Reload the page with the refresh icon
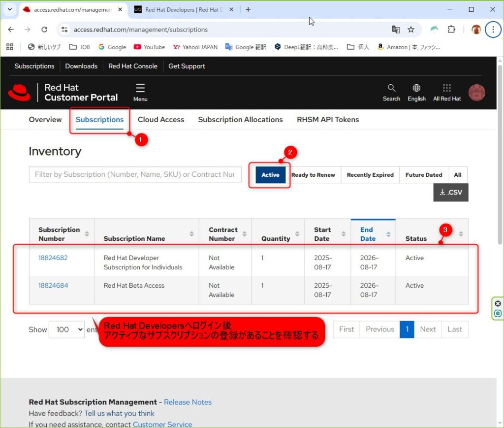This screenshot has width=504, height=428. [44, 30]
